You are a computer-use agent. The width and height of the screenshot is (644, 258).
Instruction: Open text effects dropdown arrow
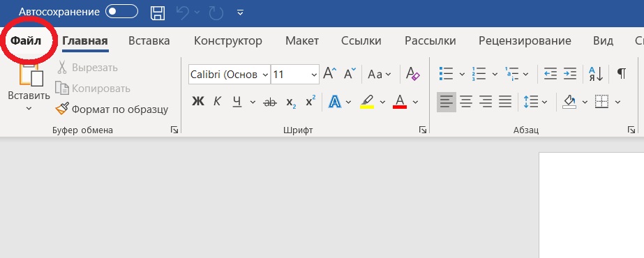[x=349, y=102]
